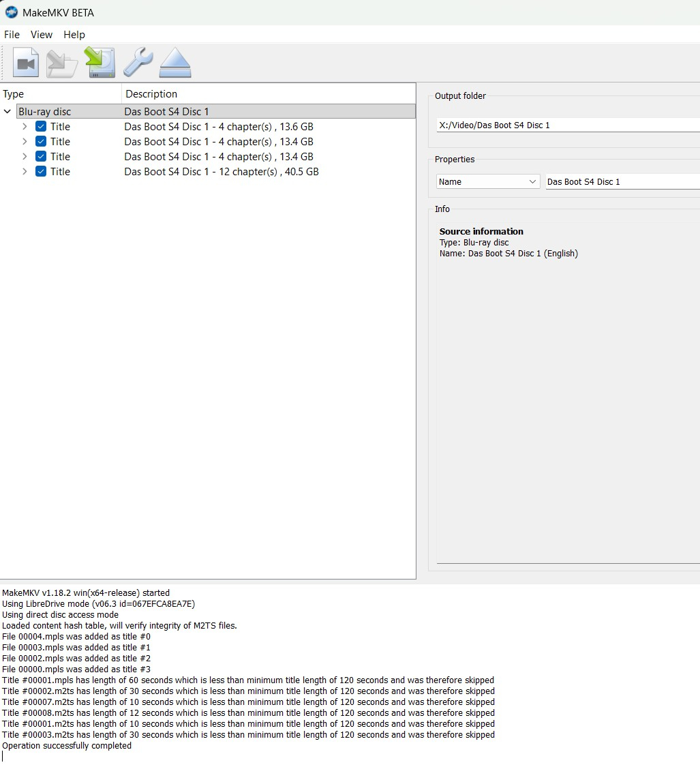Viewport: 700px width, 782px height.
Task: Click the Source information heading
Action: pyautogui.click(x=481, y=231)
